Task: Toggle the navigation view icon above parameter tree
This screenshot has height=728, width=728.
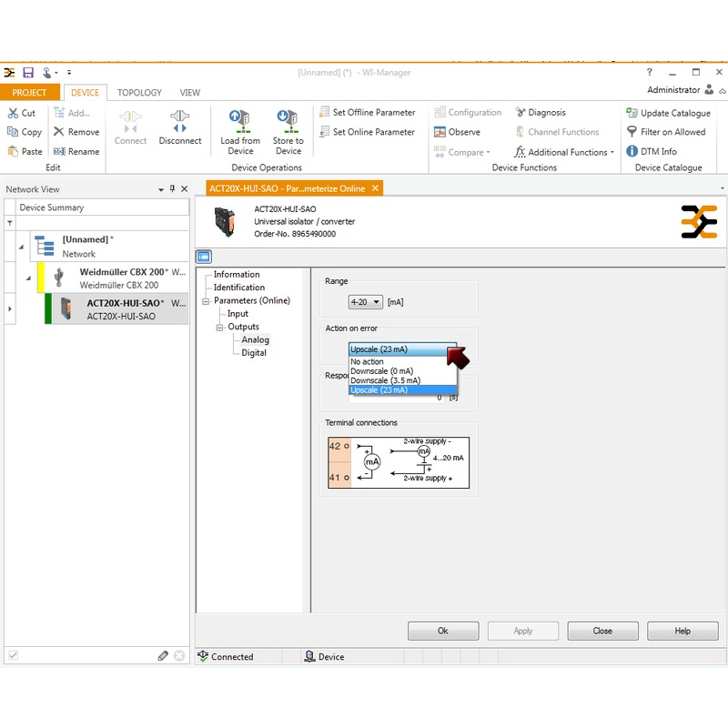Action: tap(204, 257)
